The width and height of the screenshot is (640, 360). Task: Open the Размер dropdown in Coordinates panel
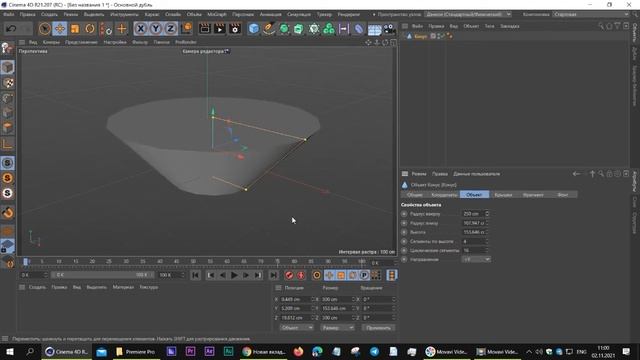(x=337, y=328)
